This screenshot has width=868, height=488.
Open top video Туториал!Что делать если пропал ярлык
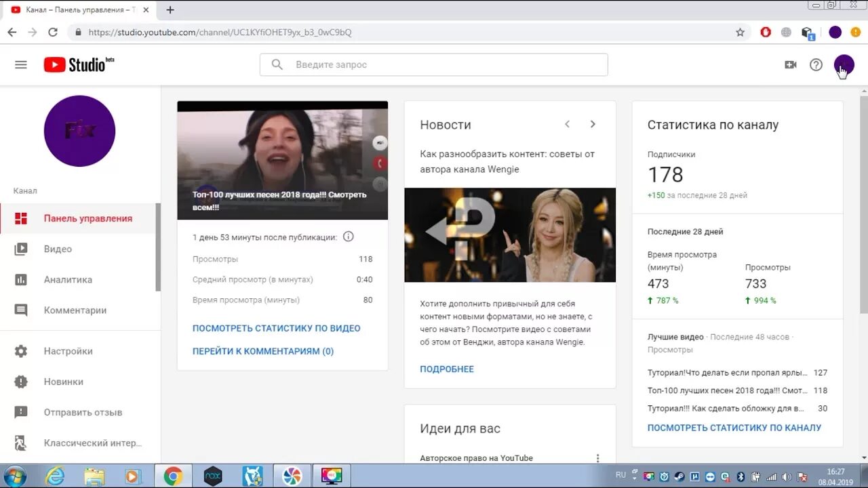point(737,373)
